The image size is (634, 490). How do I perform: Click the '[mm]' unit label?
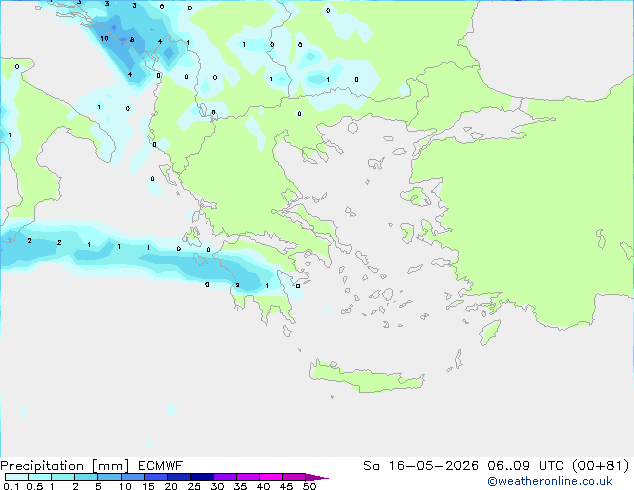(x=110, y=466)
